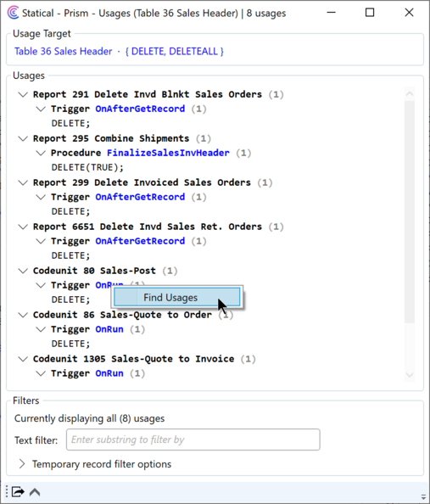Collapse the Report 6651 Delete Invd Sales Ret. Orders node

23,227
